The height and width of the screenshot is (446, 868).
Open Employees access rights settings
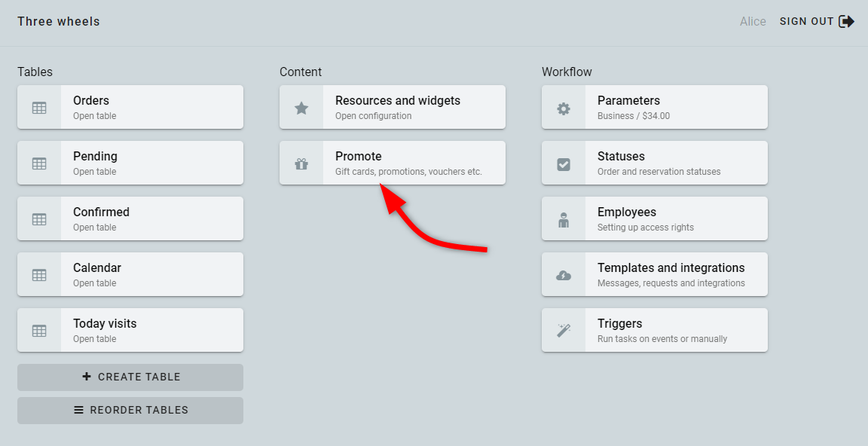pyautogui.click(x=655, y=218)
